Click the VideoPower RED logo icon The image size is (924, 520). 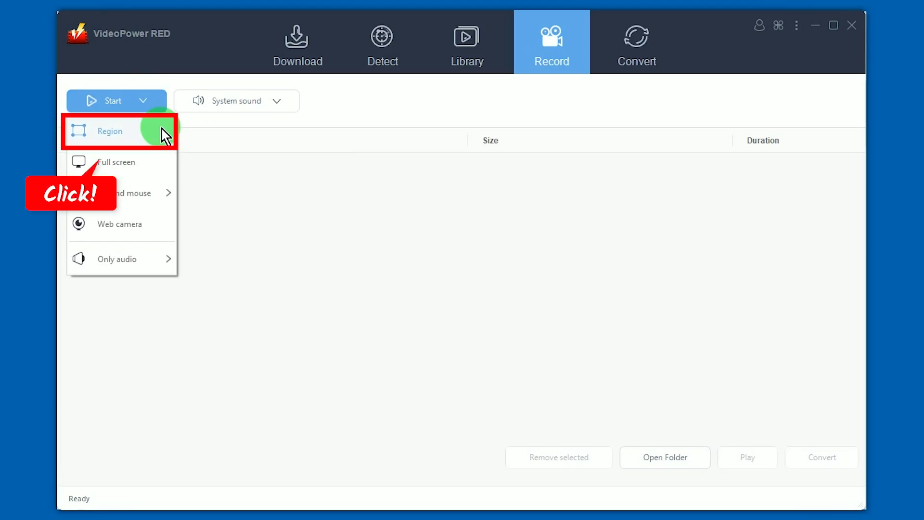[x=78, y=34]
